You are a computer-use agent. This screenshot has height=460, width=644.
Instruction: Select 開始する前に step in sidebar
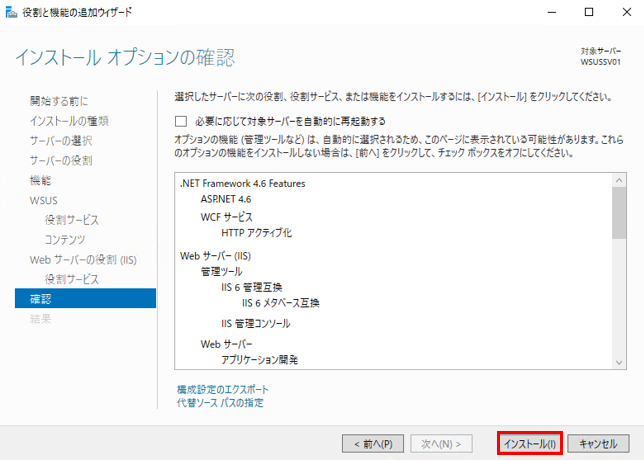tap(59, 101)
